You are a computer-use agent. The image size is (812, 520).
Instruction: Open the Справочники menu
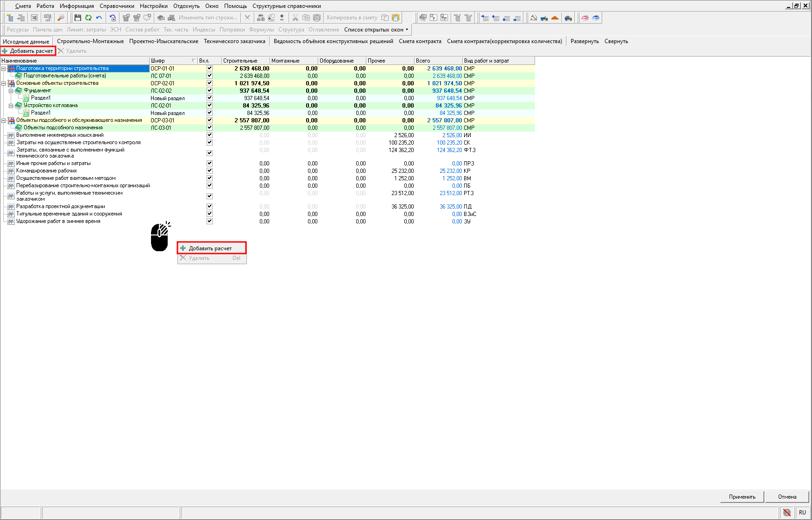click(x=117, y=6)
